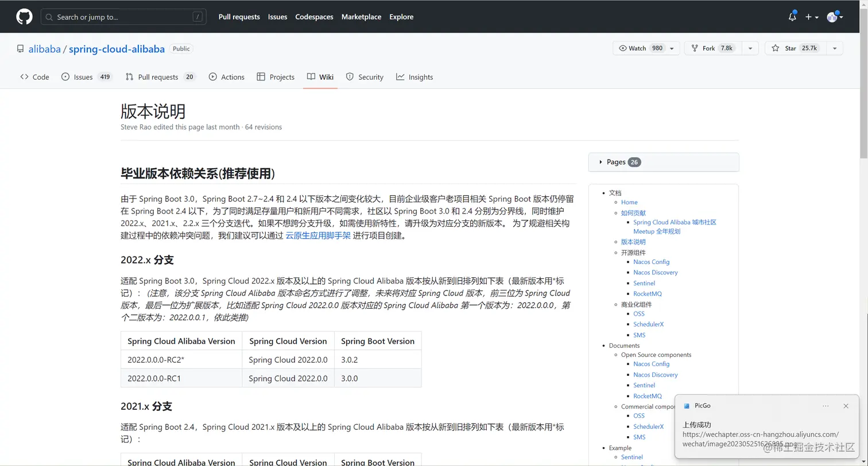The image size is (868, 466).
Task: Go to Marketplace
Action: pyautogui.click(x=361, y=17)
